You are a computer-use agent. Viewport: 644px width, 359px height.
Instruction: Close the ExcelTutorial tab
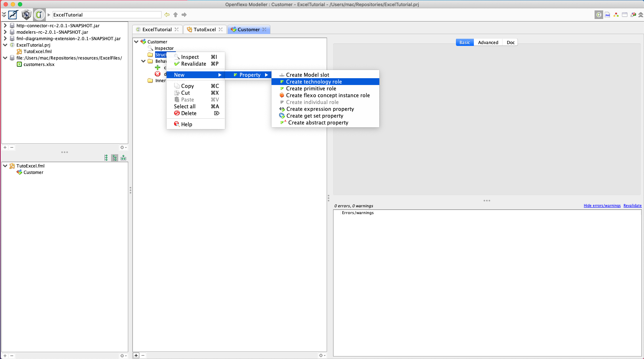177,29
